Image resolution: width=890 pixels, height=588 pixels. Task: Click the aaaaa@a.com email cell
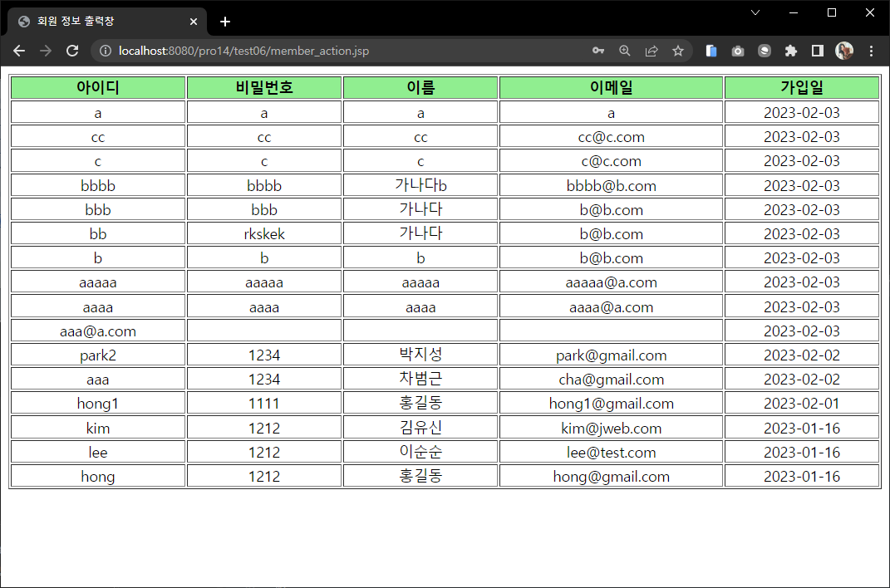pos(612,282)
